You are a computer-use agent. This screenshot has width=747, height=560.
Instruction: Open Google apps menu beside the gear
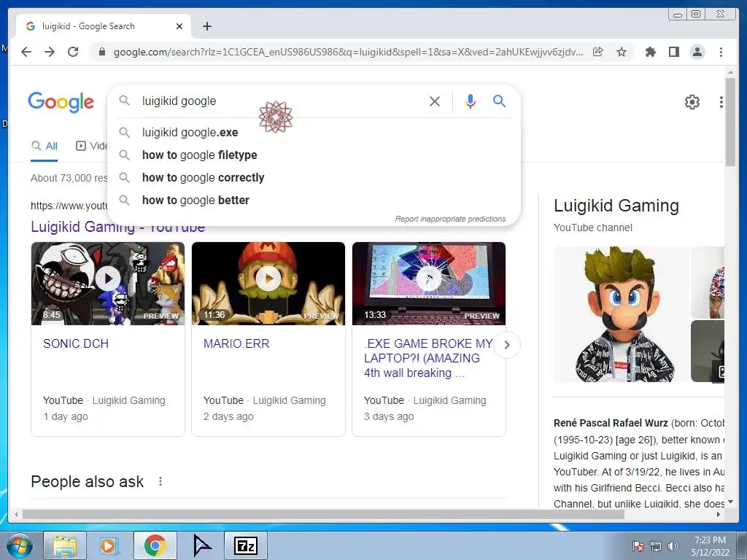[x=721, y=101]
